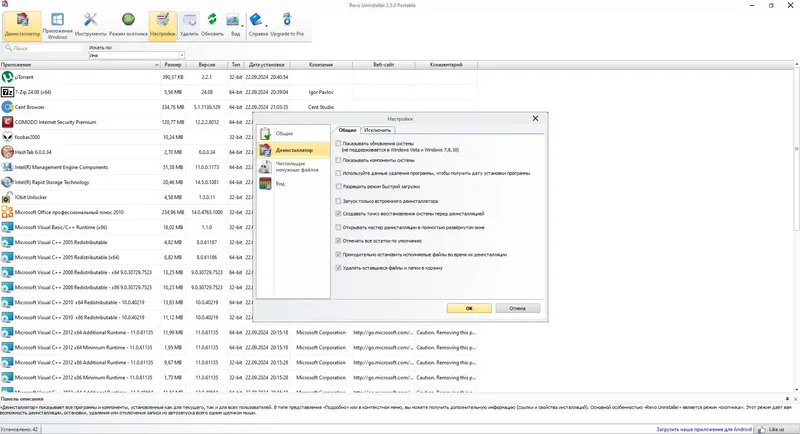Sort by the Компания column header
The height and width of the screenshot is (434, 800).
[x=321, y=65]
